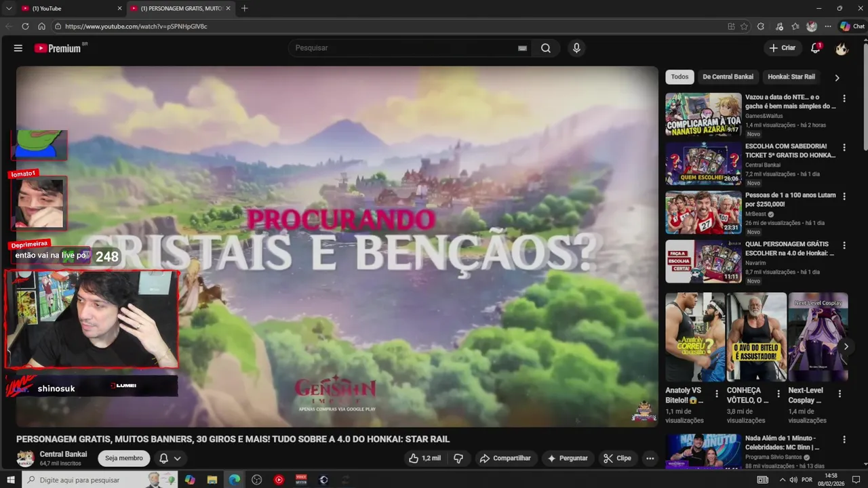Select the De Central Bankai chip
The height and width of the screenshot is (488, 868).
[728, 77]
